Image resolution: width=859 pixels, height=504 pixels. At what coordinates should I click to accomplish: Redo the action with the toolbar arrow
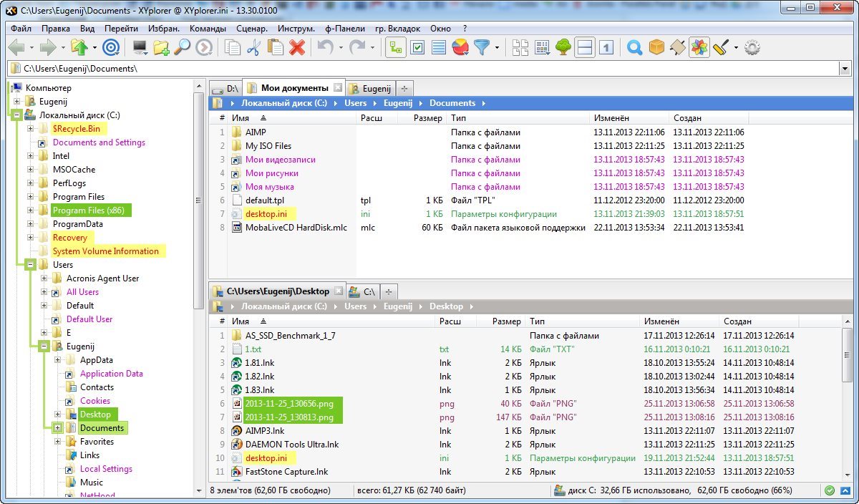coord(357,48)
